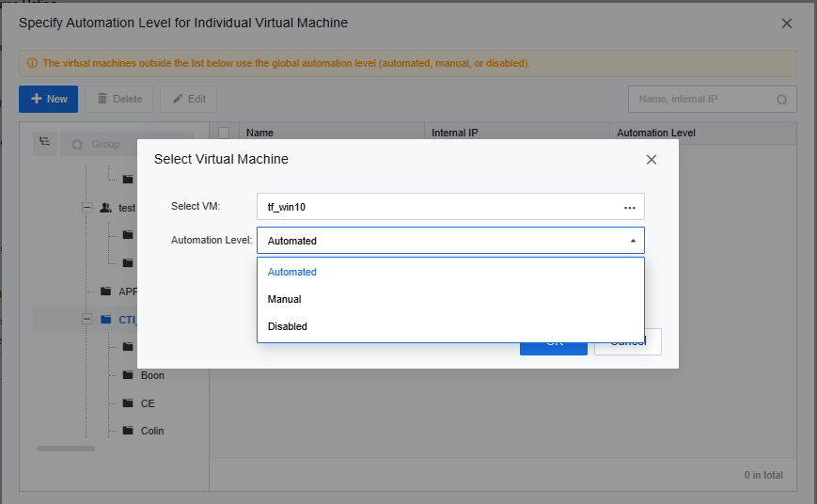Choose Disabled automation level

pos(450,326)
